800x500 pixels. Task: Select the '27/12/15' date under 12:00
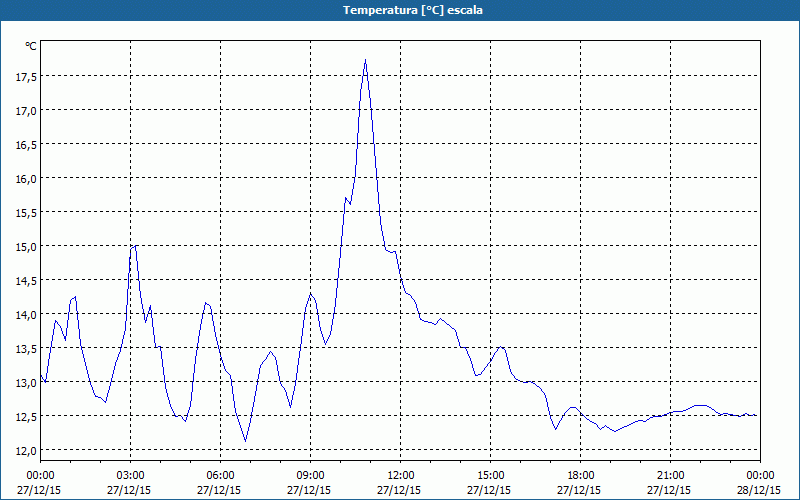click(399, 490)
